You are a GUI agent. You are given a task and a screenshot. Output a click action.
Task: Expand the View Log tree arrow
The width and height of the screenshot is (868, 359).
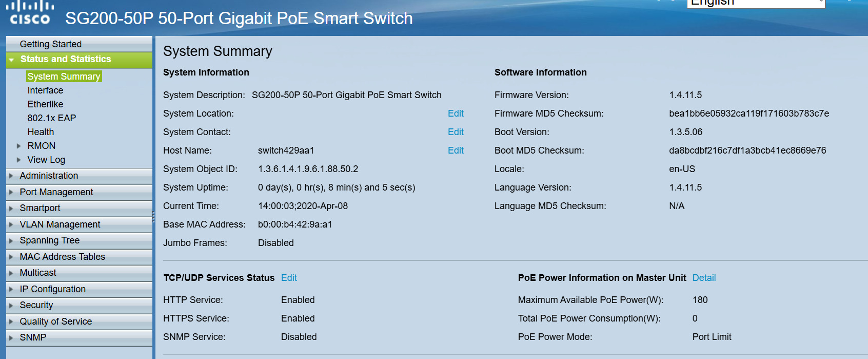[x=19, y=160]
